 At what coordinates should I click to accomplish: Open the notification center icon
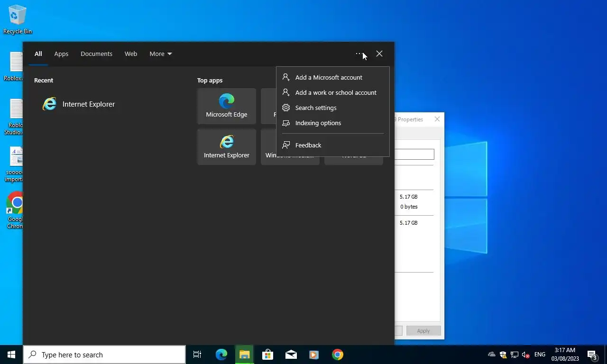tap(592, 355)
